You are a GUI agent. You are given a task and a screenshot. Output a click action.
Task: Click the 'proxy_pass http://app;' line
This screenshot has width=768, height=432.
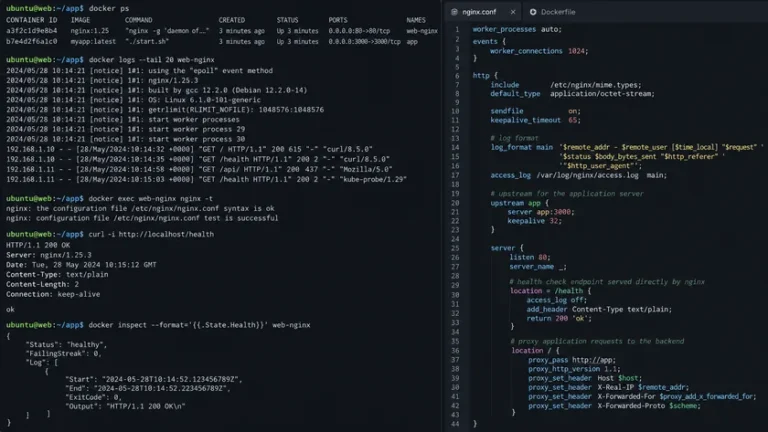click(572, 360)
